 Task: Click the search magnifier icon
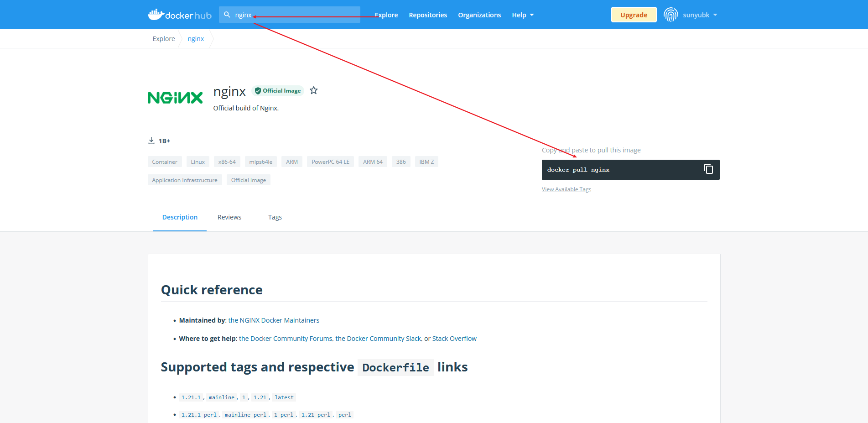(227, 15)
